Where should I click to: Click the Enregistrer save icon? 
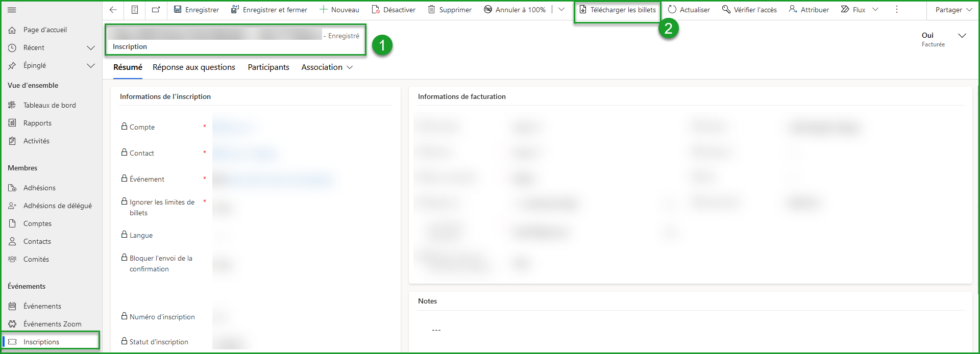178,10
